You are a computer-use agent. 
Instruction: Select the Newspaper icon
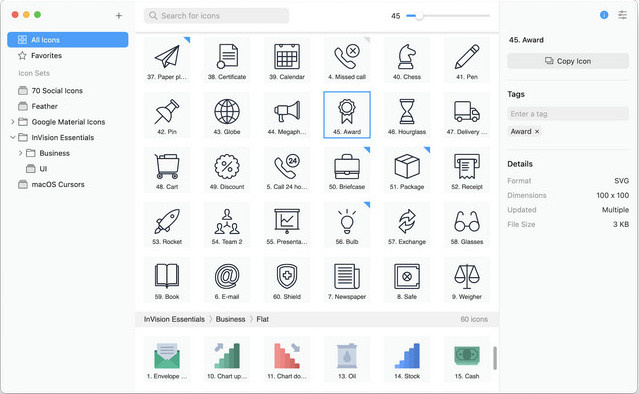coord(347,280)
